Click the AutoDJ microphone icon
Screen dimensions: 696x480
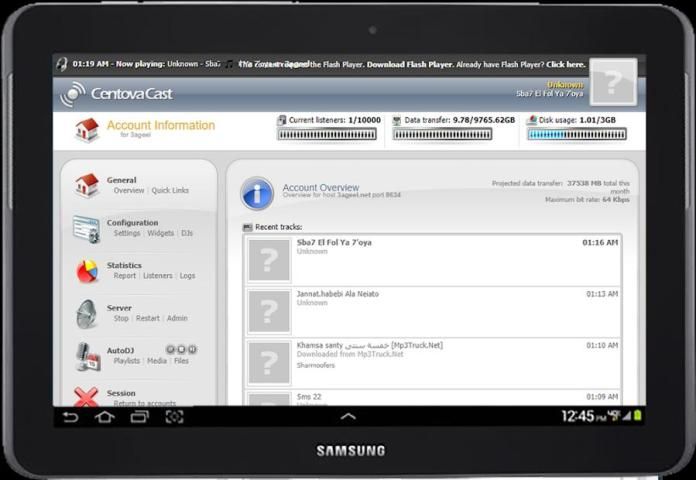pyautogui.click(x=87, y=356)
